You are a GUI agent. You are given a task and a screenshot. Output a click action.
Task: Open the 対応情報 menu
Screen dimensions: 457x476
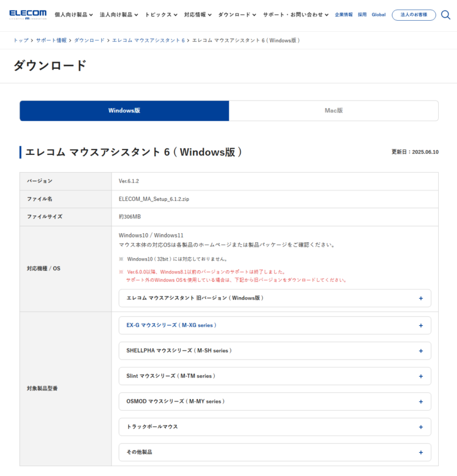click(x=198, y=15)
